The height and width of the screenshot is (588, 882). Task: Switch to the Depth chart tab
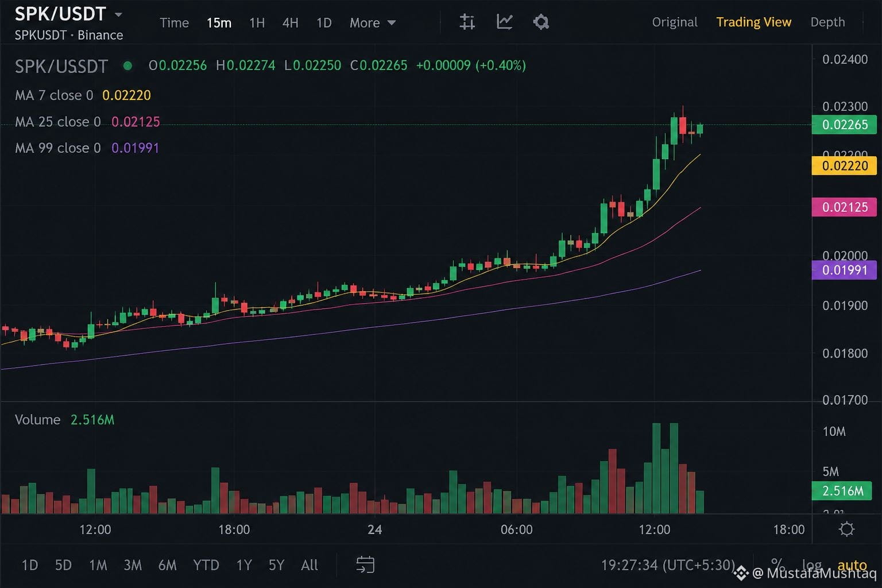pyautogui.click(x=827, y=22)
